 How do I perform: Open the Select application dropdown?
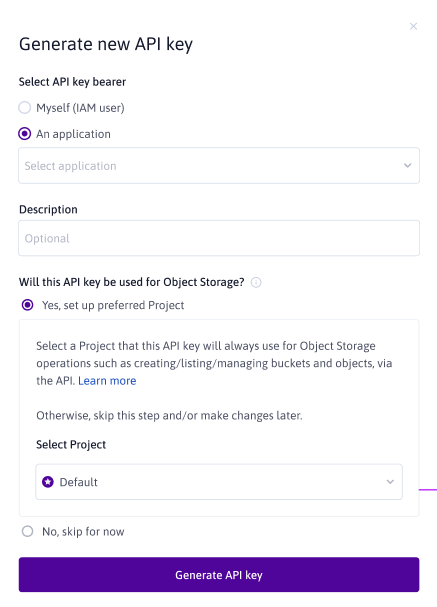click(219, 166)
